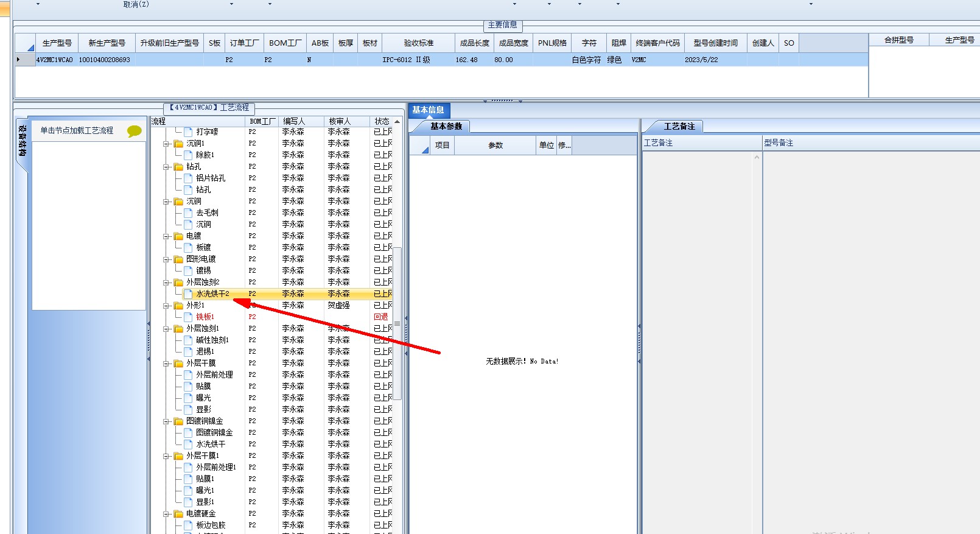Switch to the 基本参数 tab
This screenshot has height=534, width=980.
click(446, 127)
